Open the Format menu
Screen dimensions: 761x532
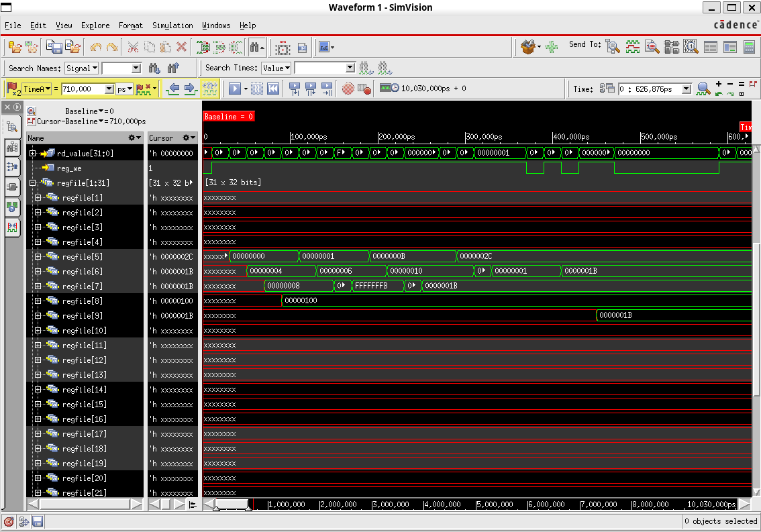131,25
